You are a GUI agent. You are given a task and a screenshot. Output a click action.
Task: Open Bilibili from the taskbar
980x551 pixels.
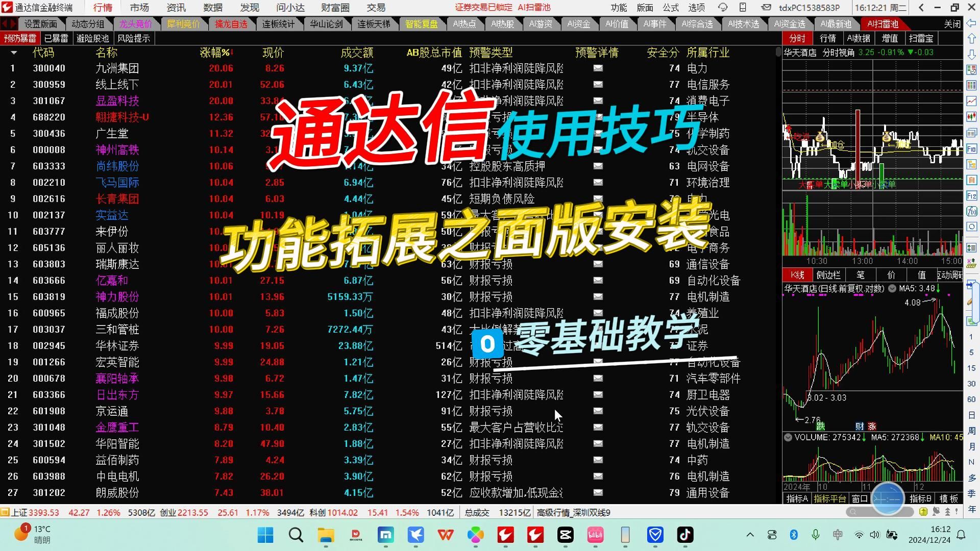[595, 536]
